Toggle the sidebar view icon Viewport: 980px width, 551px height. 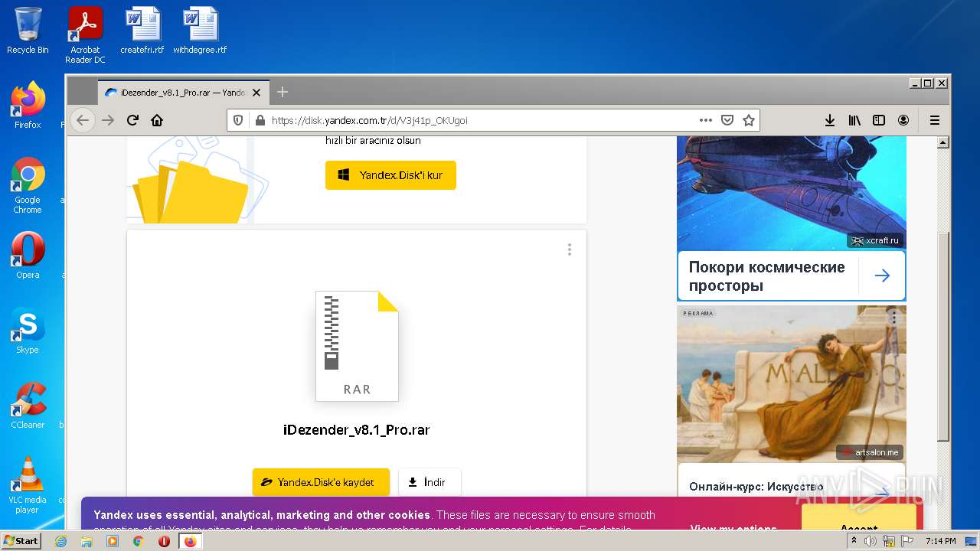(x=879, y=120)
